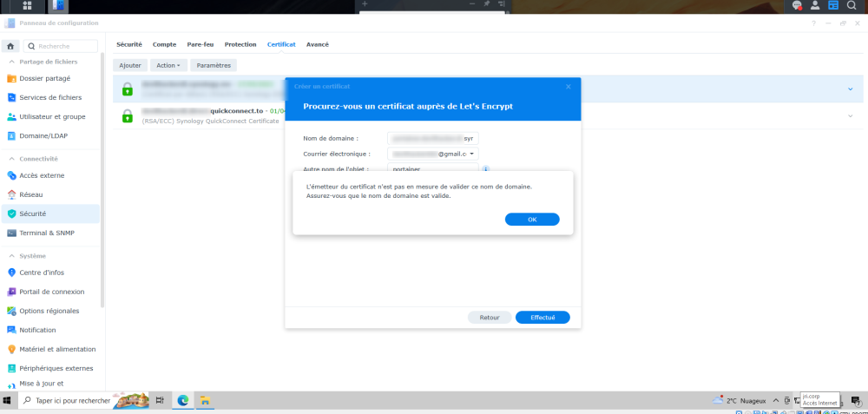Open DSM main menu grid icon
Viewport: 868px width, 414px height.
click(27, 6)
